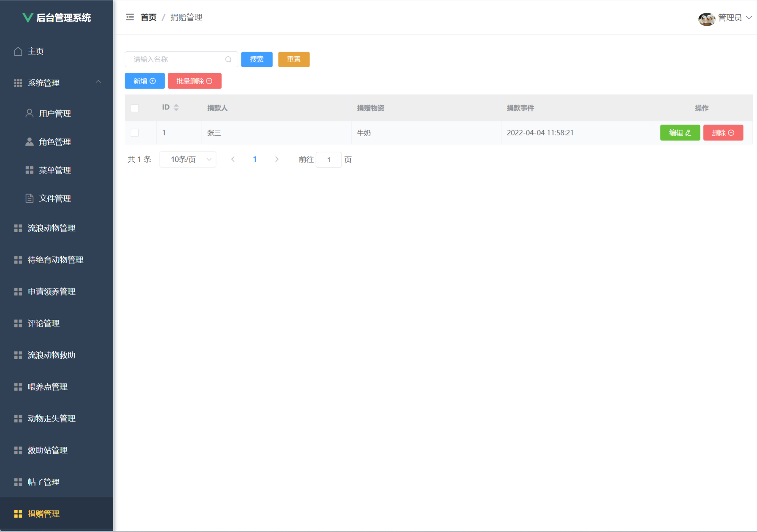Click the red 批量删除 button
The width and height of the screenshot is (757, 532).
coord(194,81)
